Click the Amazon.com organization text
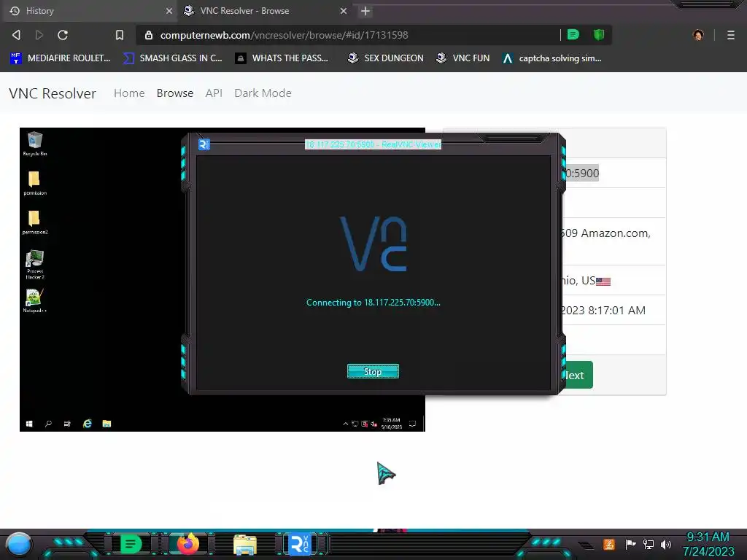The height and width of the screenshot is (560, 747). pyautogui.click(x=605, y=233)
